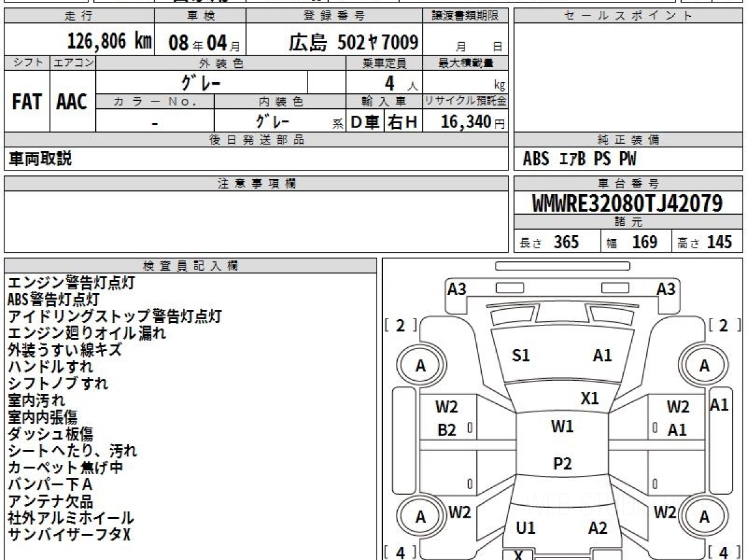The width and height of the screenshot is (747, 560).
Task: Select the 乗車定員 header
Action: click(384, 63)
